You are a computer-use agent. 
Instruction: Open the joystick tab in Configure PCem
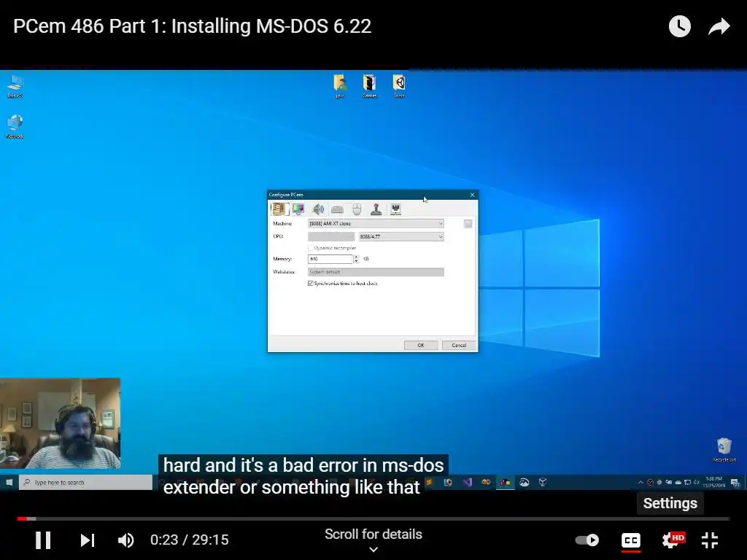tap(376, 209)
